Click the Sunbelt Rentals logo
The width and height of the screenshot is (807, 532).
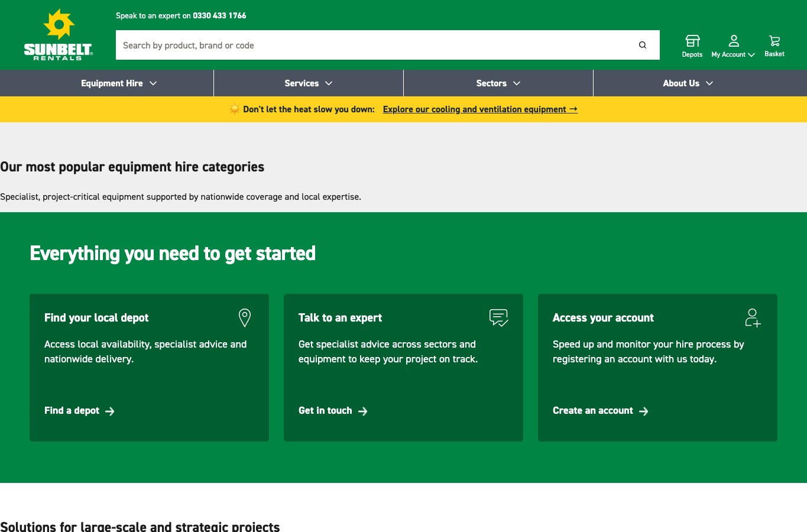tap(58, 34)
